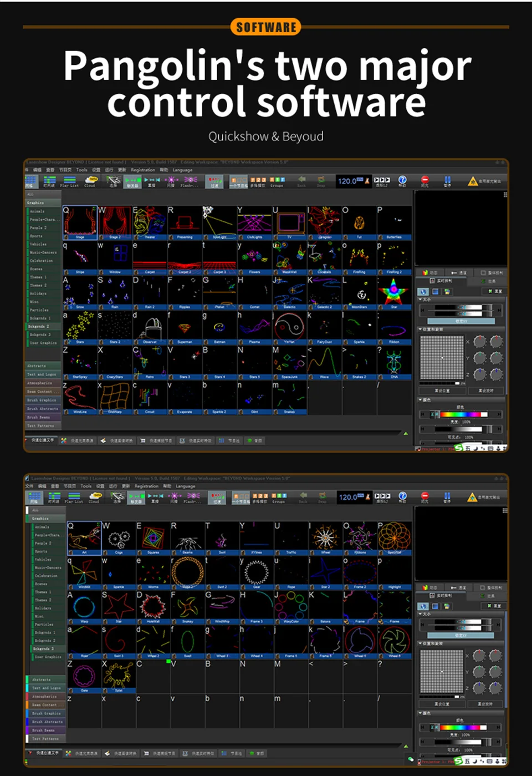Open the Cloud tool in the upper window
The image size is (532, 776).
click(90, 181)
